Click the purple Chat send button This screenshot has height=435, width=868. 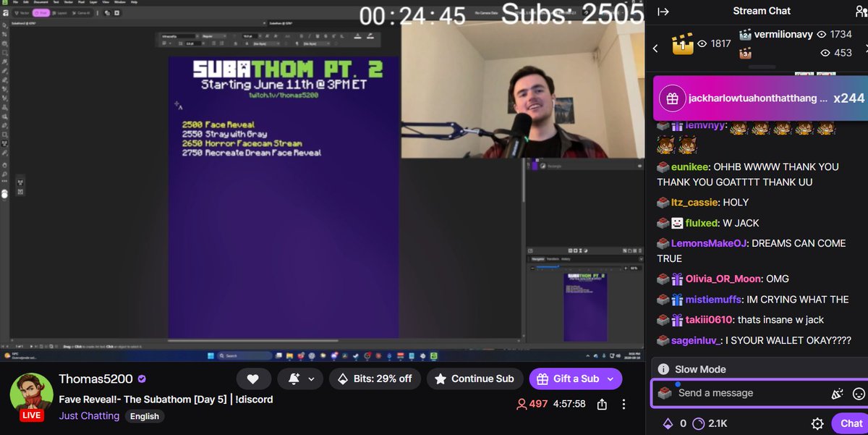[850, 423]
